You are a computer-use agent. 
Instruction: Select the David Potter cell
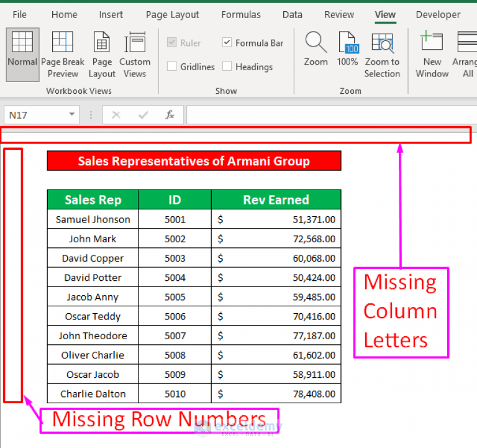[93, 277]
